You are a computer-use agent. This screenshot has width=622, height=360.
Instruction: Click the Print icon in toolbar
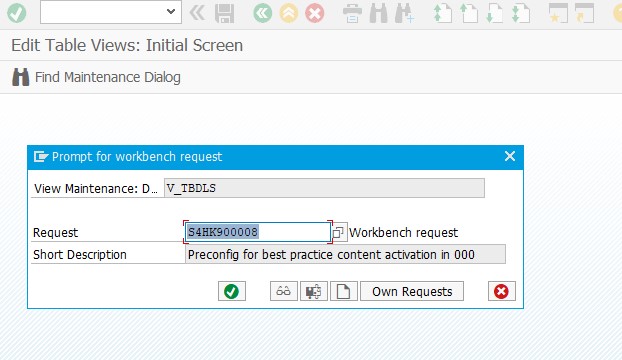click(352, 13)
